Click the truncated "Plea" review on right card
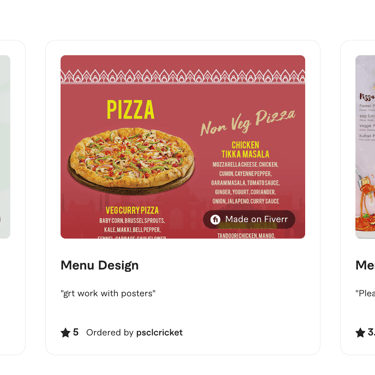The height and width of the screenshot is (375, 375). click(365, 293)
